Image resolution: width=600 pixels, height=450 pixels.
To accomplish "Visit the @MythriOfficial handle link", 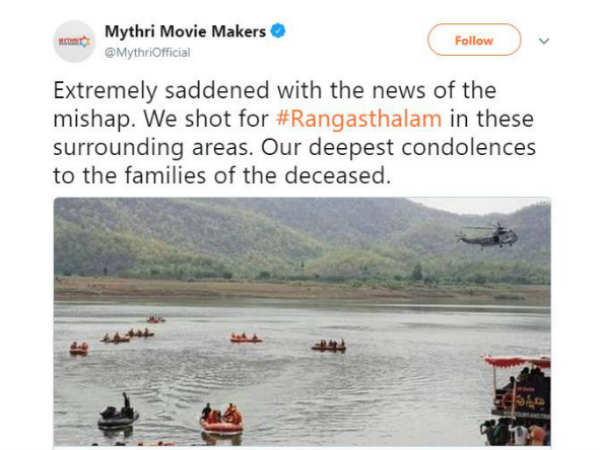I will click(x=147, y=52).
